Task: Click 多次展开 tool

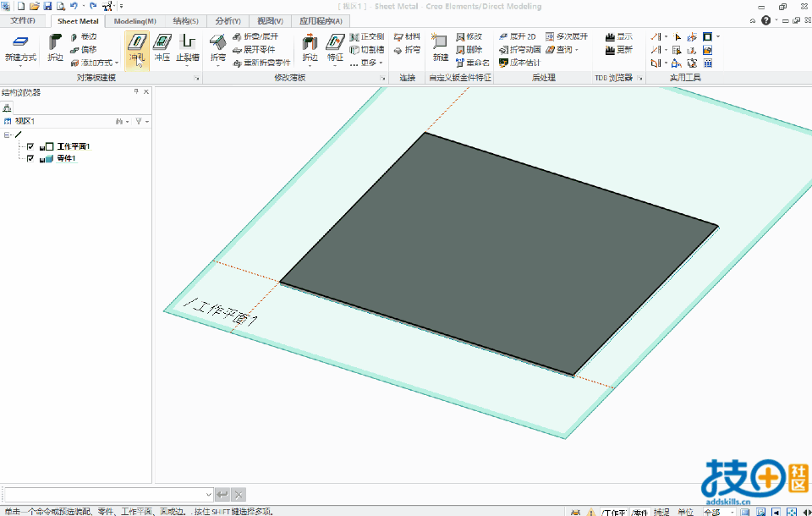Action: point(567,36)
